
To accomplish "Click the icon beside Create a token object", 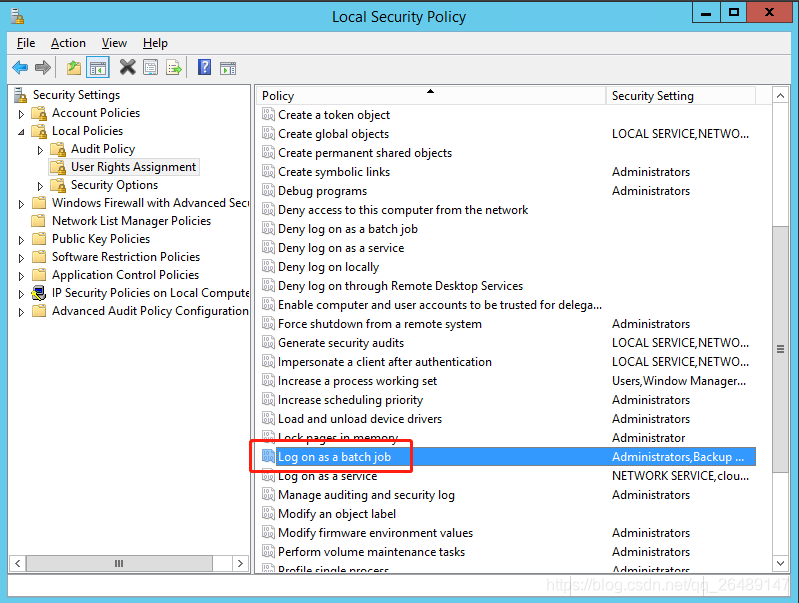I will tap(268, 114).
